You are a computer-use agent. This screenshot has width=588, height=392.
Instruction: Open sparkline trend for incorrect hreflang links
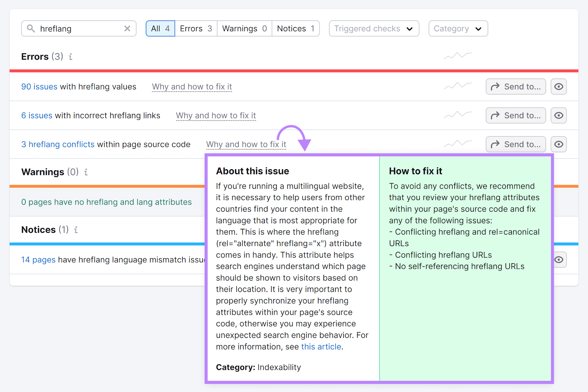[x=457, y=115]
